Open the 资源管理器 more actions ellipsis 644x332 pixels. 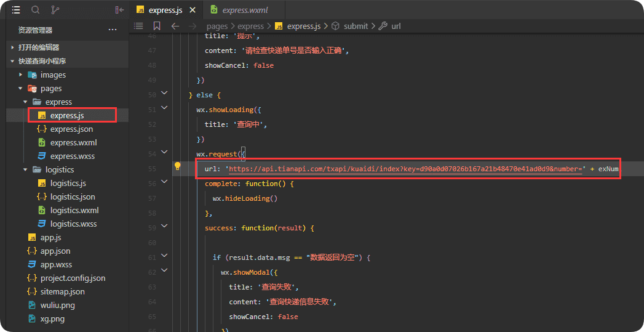(x=112, y=30)
